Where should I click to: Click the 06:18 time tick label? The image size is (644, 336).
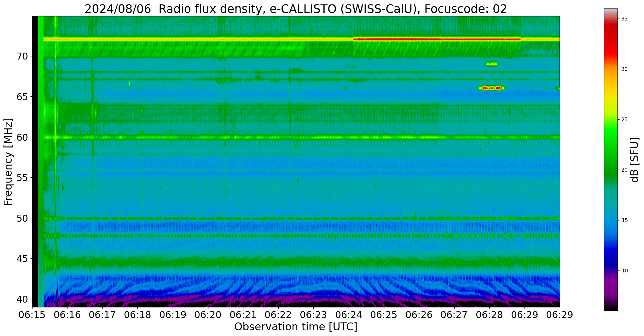pyautogui.click(x=137, y=315)
